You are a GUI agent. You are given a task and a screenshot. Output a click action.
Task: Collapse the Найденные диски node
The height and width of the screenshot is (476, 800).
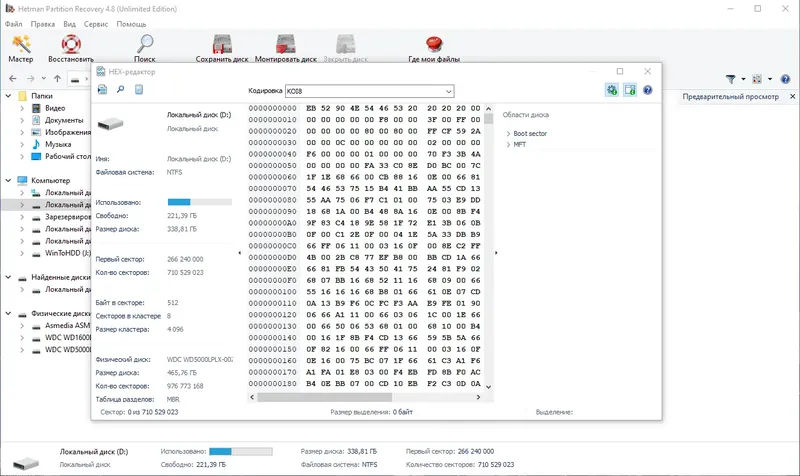point(8,278)
